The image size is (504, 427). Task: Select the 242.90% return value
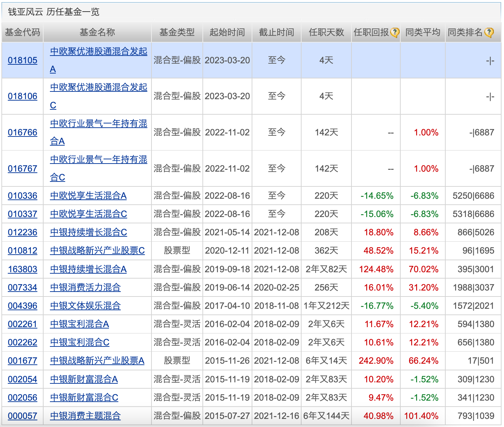(x=376, y=361)
